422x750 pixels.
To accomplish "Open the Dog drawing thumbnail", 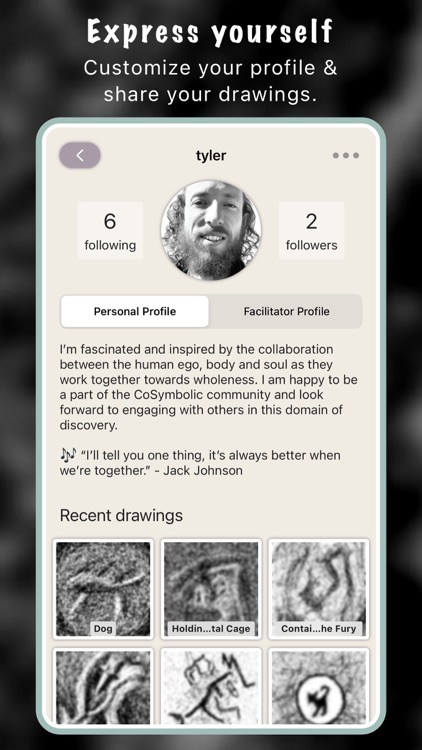I will click(x=103, y=589).
